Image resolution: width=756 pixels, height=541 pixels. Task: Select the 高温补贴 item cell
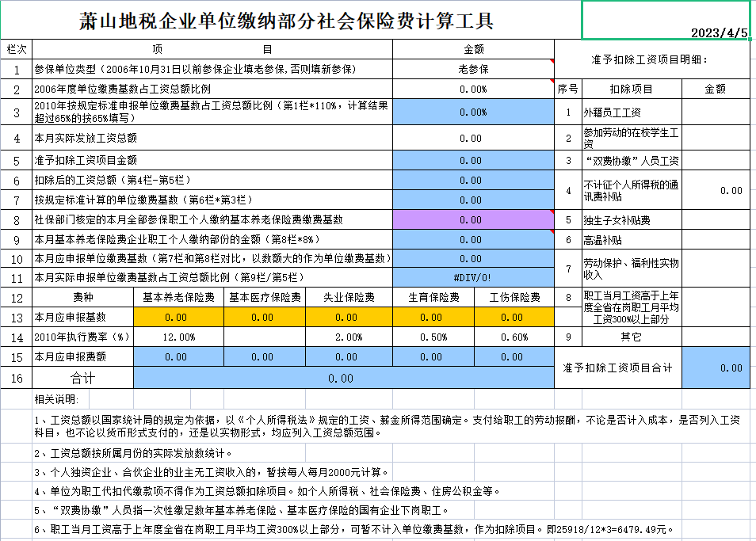(x=632, y=239)
